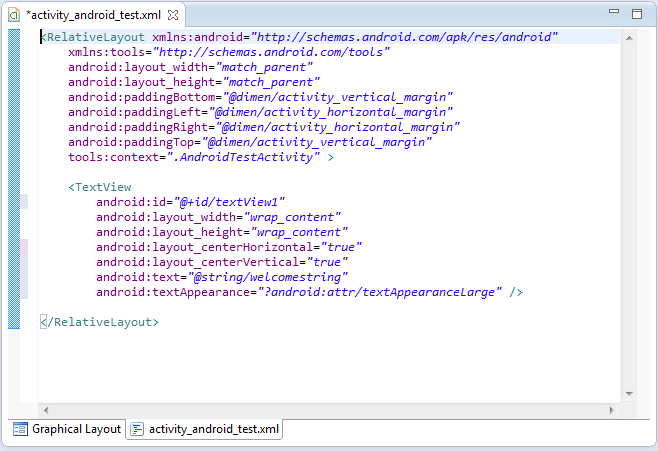
Task: Select the bottom activity_android_test.xml source tab
Action: (206, 429)
